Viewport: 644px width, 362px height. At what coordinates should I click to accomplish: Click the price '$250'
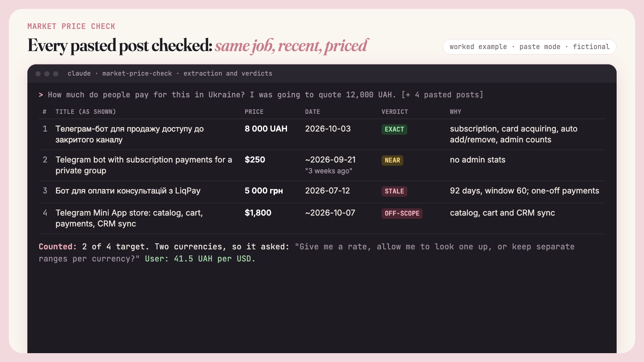coord(255,160)
